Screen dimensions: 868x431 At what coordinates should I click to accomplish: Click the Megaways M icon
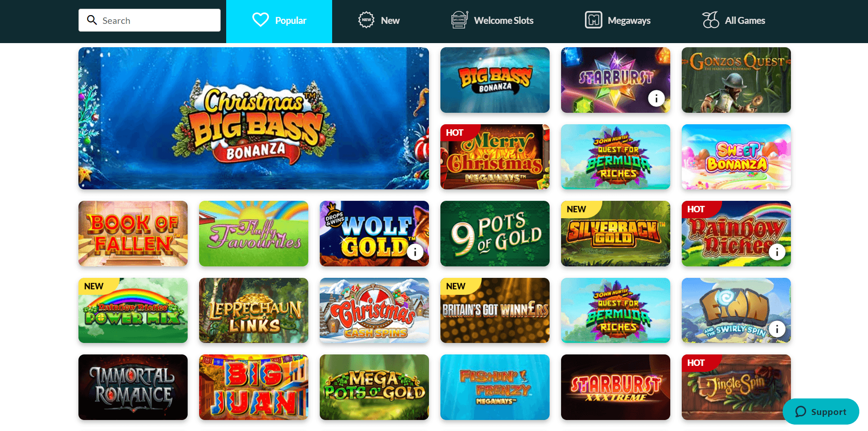(x=593, y=20)
